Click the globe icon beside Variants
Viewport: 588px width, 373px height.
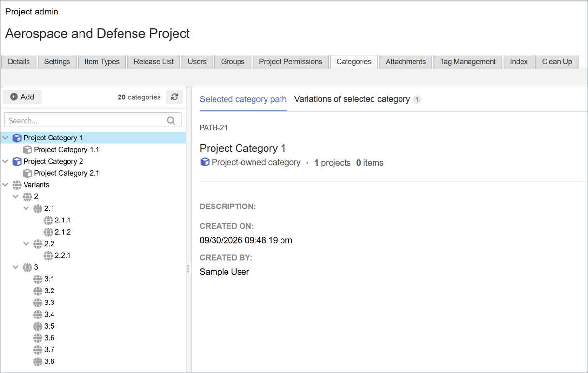(x=17, y=185)
